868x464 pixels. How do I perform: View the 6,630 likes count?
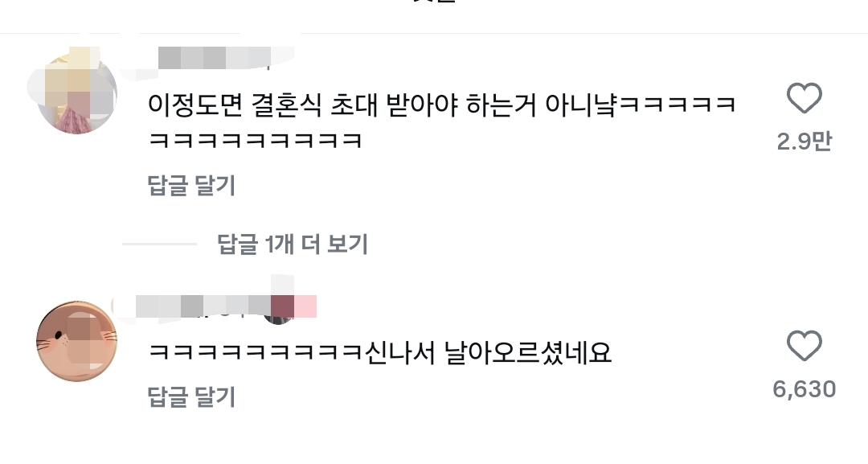805,389
